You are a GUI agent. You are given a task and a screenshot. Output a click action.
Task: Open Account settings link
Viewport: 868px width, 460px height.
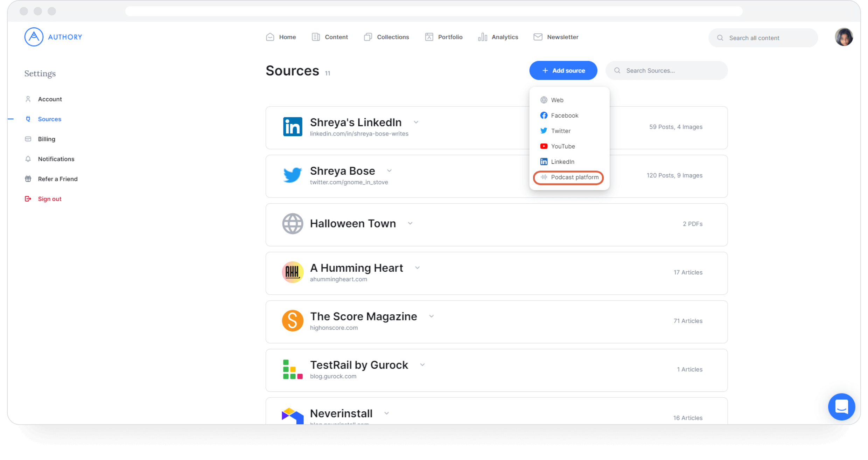50,99
